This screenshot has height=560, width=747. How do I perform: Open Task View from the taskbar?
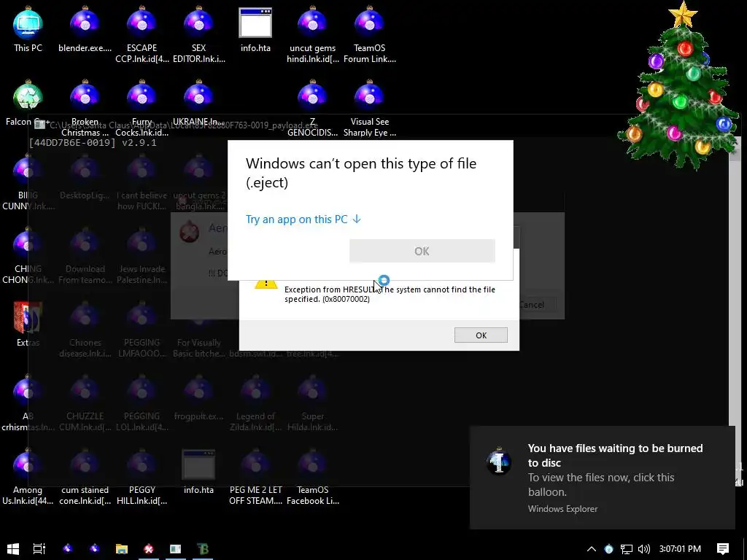coord(39,548)
